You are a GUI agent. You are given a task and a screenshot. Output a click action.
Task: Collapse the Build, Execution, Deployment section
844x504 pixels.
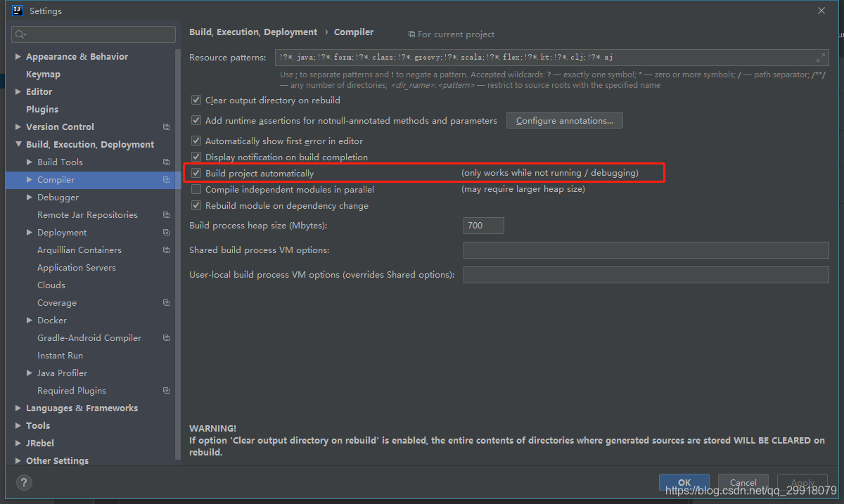pyautogui.click(x=18, y=144)
